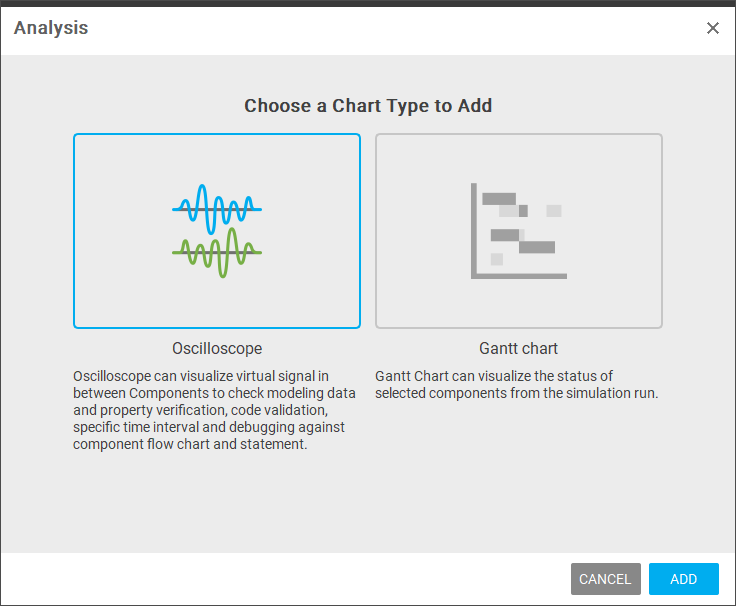The height and width of the screenshot is (606, 736).
Task: Click the "Choose a Chart Type to Add" heading
Action: click(368, 106)
